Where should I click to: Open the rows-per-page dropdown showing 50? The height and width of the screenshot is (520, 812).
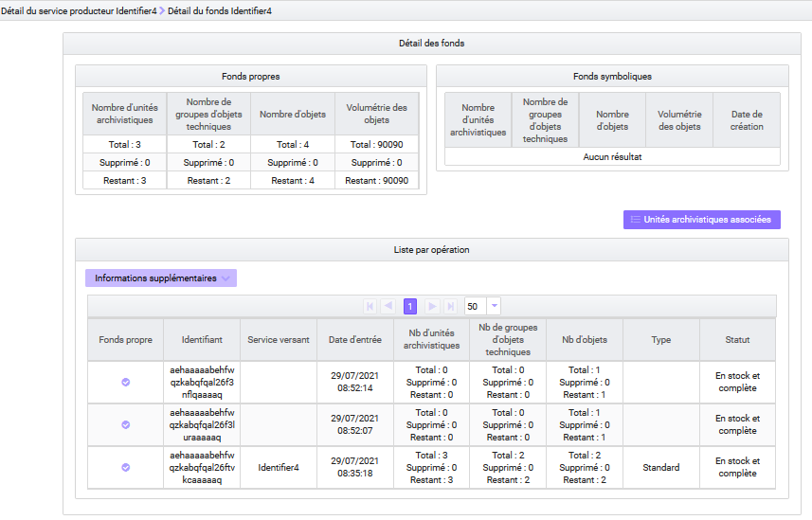pos(494,306)
